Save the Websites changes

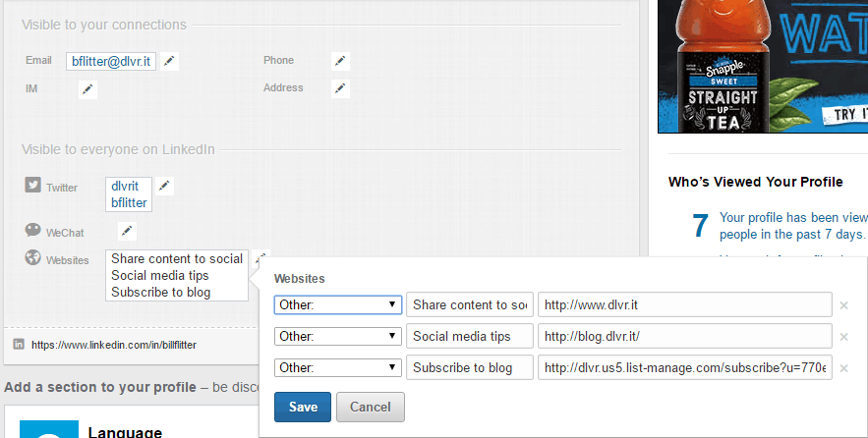[303, 407]
